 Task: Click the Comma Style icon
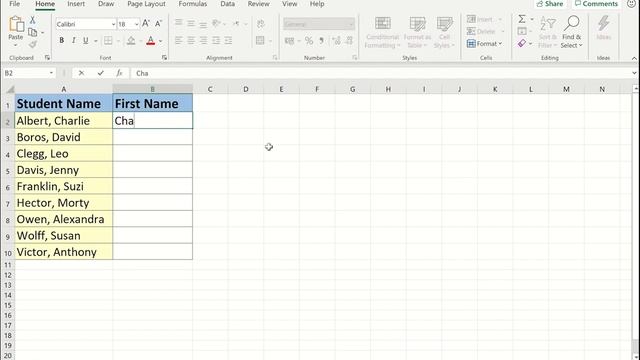point(322,40)
